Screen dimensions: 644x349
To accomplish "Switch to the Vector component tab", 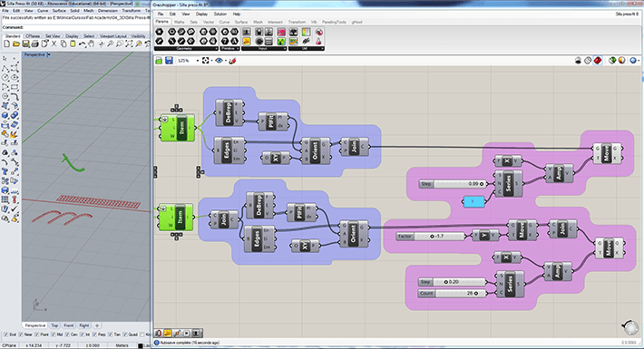I will coord(209,22).
